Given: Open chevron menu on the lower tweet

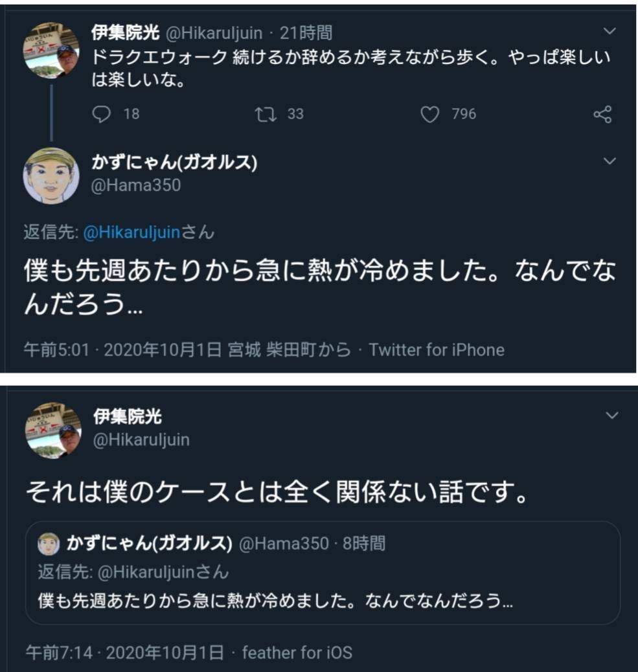Looking at the screenshot, I should (x=611, y=416).
